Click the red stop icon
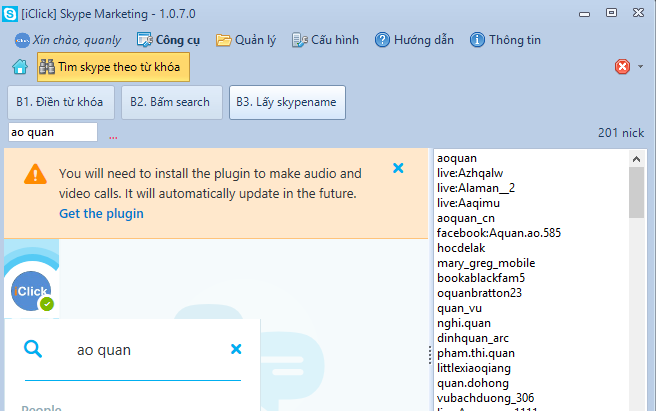This screenshot has height=411, width=656. click(x=622, y=67)
